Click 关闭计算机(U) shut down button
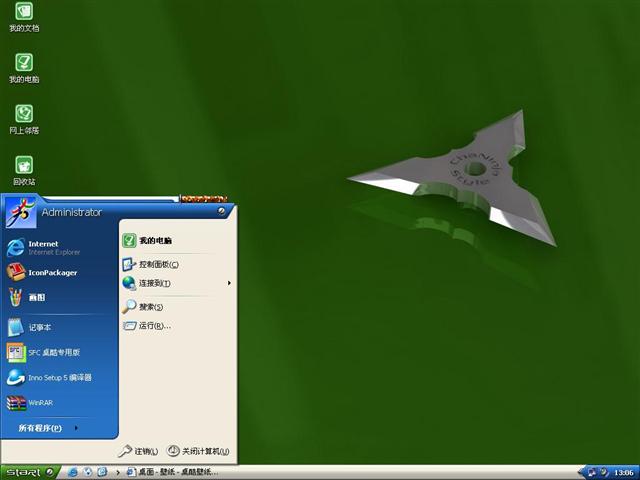 (198, 451)
